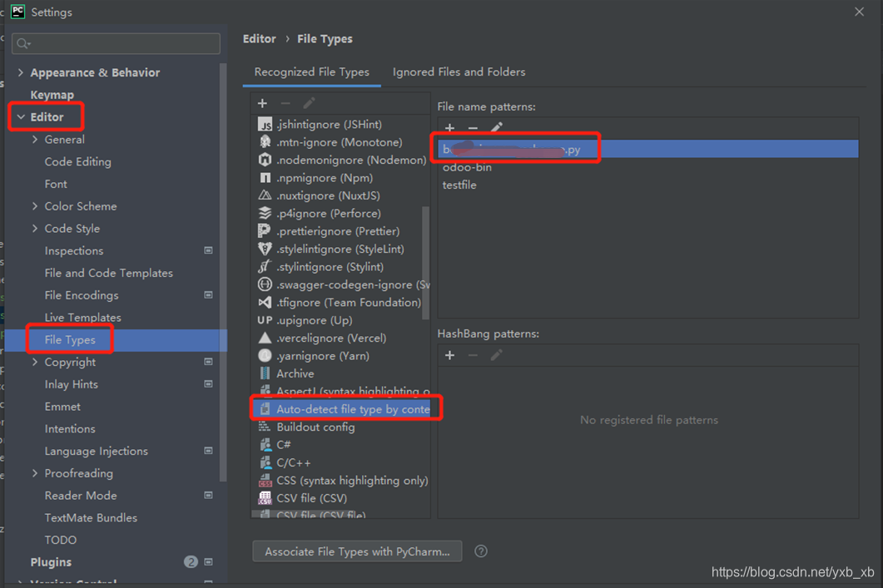Add a new HashBang pattern
Screen dimensions: 883x588
[449, 355]
